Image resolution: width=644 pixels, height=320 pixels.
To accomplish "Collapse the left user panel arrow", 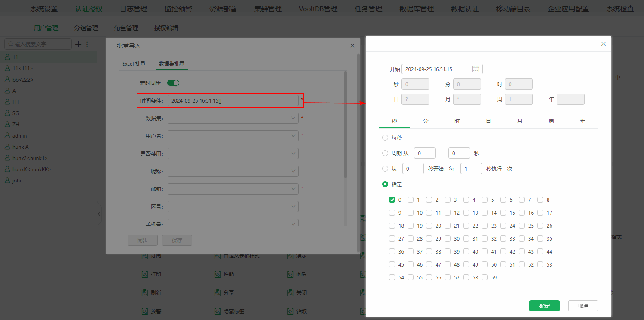I will (99, 213).
